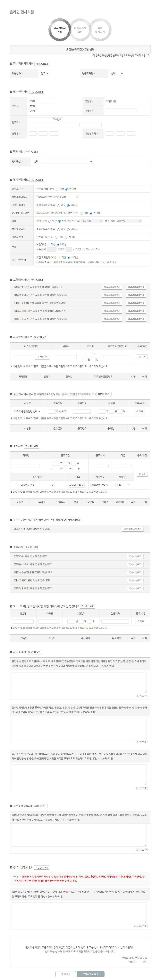The height and width of the screenshot is (980, 152).
Task: Click the 주소검색 address search button
Action: tap(57, 119)
